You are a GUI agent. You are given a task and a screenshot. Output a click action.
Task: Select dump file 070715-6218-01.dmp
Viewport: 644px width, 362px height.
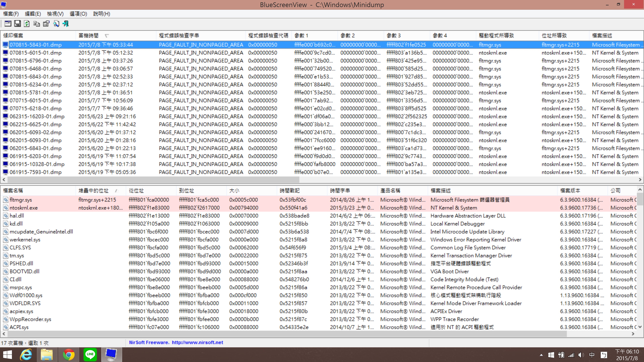coord(36,108)
